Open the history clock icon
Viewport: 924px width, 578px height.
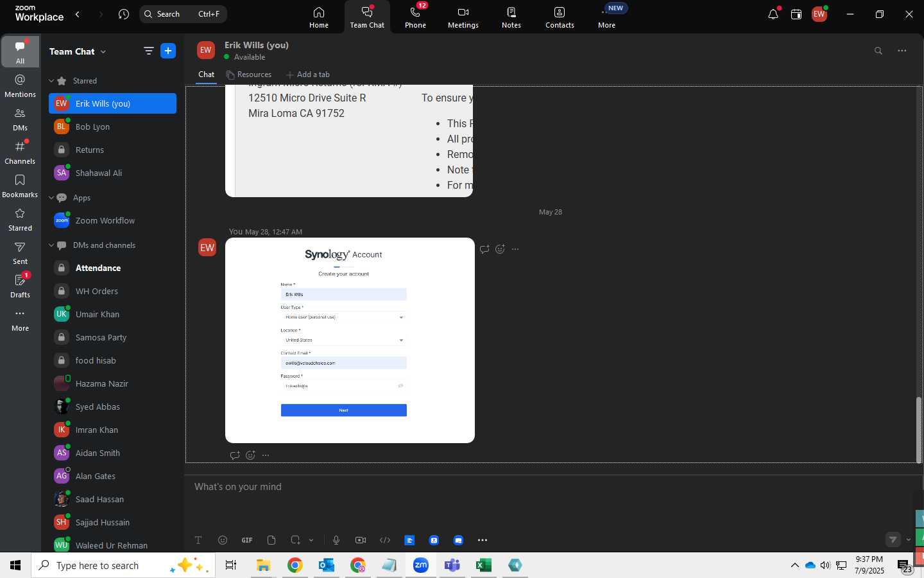click(x=124, y=14)
